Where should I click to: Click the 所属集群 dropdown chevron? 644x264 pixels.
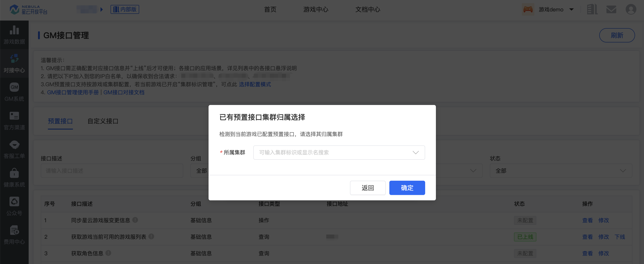point(416,153)
